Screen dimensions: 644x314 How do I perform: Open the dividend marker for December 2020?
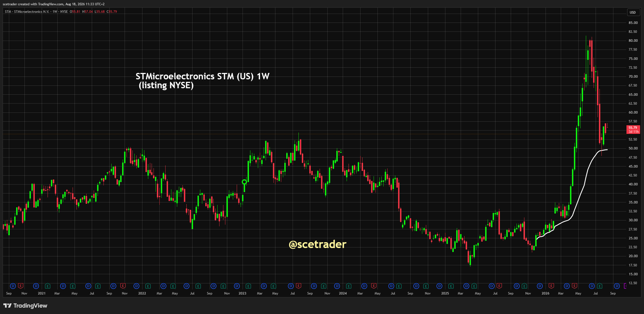(36, 286)
